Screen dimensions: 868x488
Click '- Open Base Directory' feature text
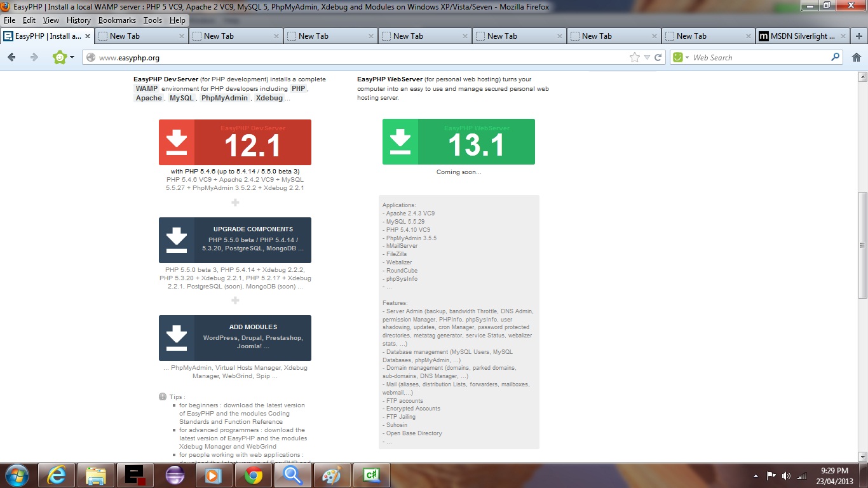(x=412, y=433)
